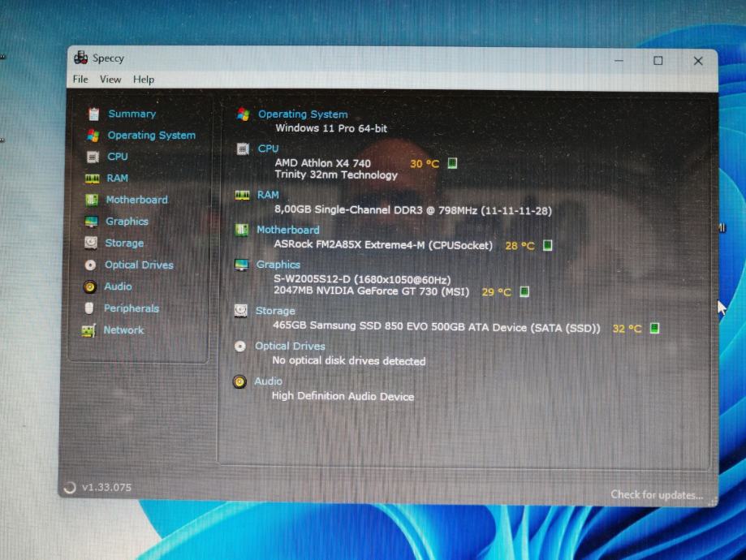Select Network in the sidebar
Screen dimensions: 746x560
[x=123, y=330]
